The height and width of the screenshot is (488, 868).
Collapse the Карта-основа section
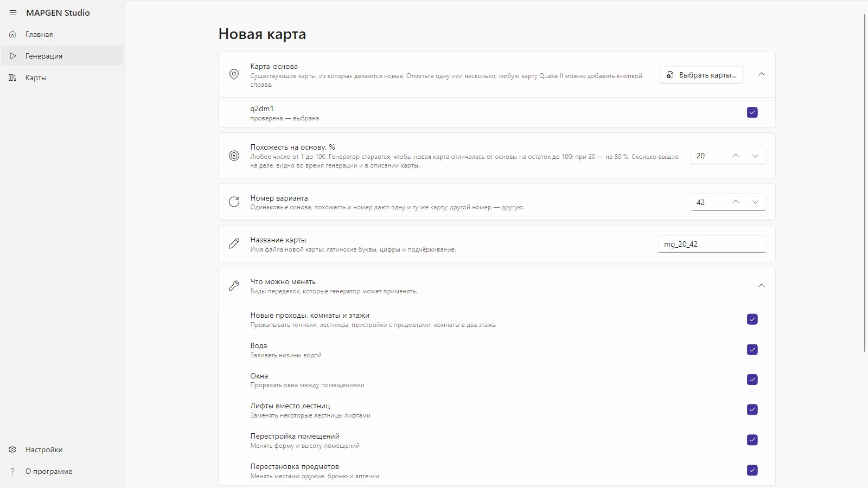coord(762,74)
